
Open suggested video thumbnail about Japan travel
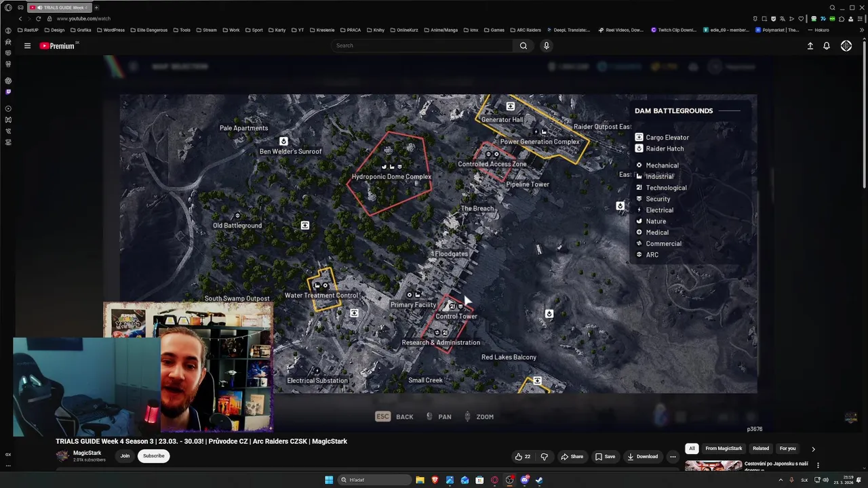click(x=713, y=466)
